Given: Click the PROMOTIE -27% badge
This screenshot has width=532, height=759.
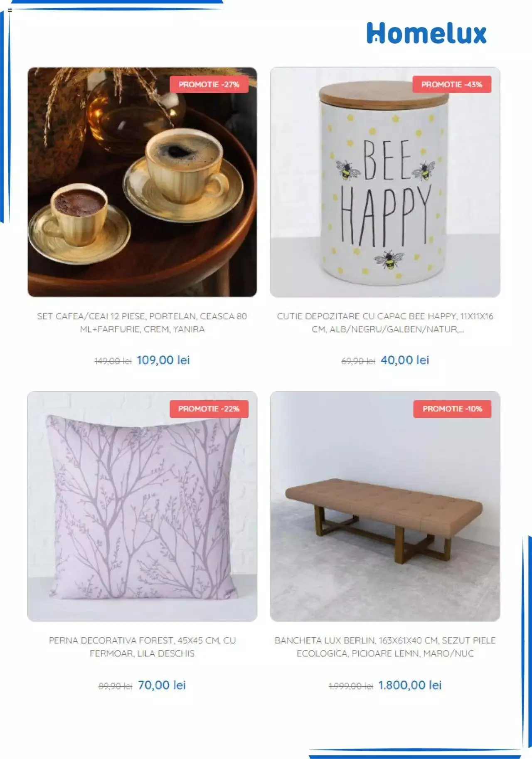Looking at the screenshot, I should pyautogui.click(x=209, y=84).
